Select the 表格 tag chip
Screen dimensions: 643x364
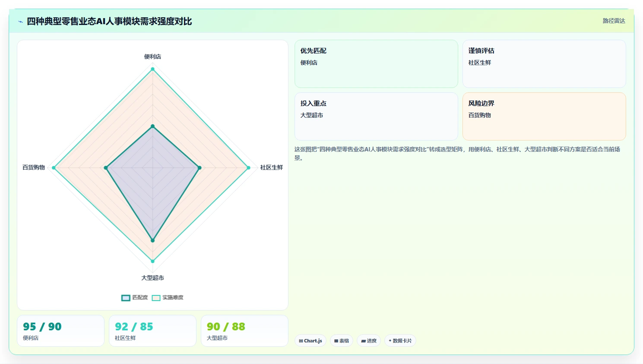pos(342,341)
